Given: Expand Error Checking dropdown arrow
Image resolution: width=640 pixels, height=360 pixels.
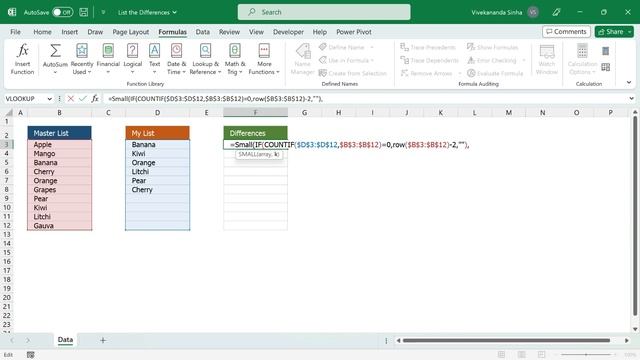Looking at the screenshot, I should pos(524,60).
